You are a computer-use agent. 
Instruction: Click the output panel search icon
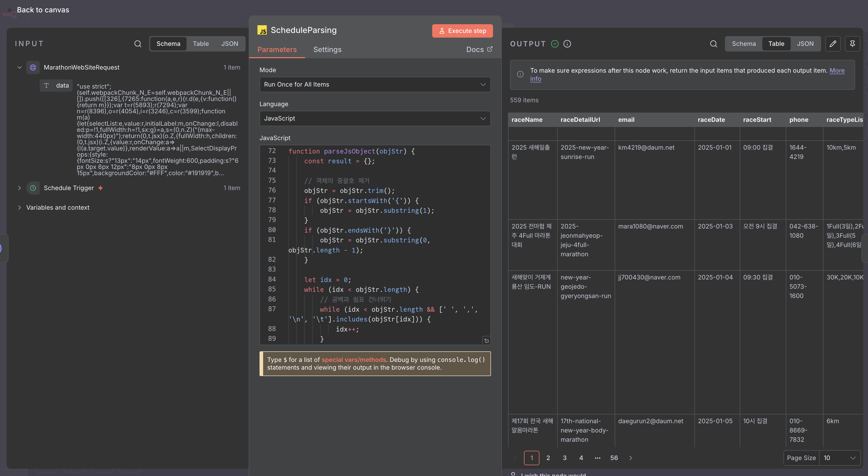tap(713, 44)
